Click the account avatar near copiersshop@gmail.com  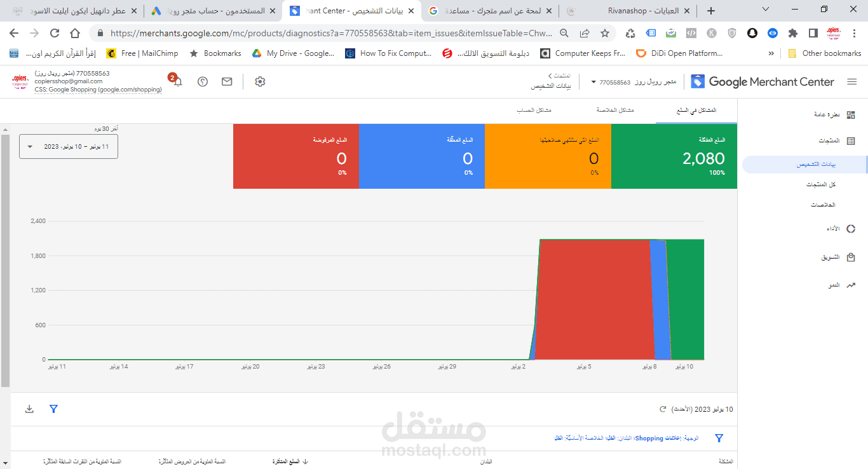pos(20,81)
